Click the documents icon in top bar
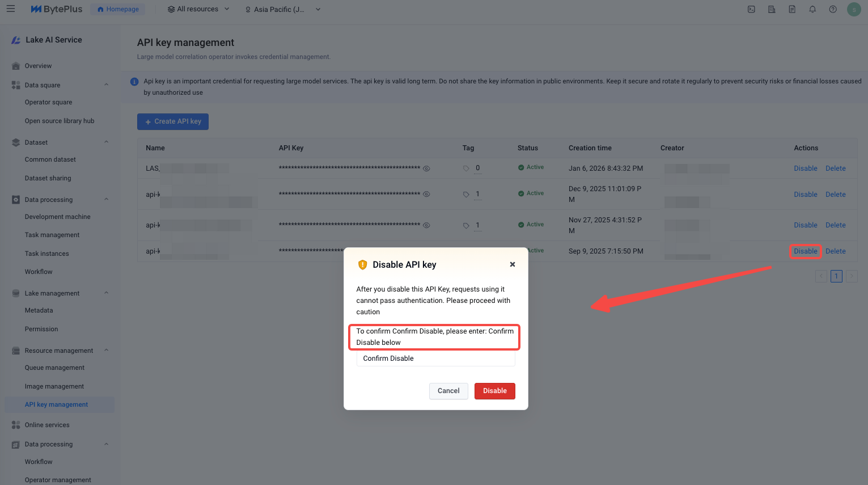This screenshot has width=868, height=485. click(792, 9)
